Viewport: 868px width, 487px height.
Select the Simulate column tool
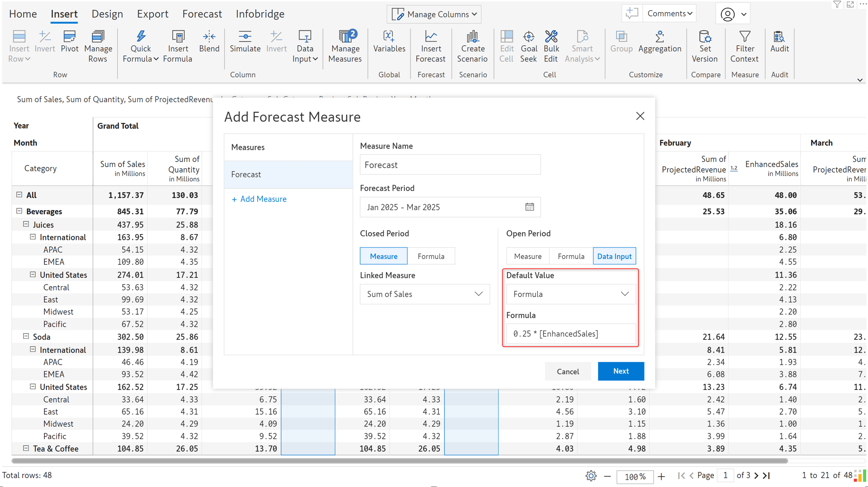coord(245,41)
